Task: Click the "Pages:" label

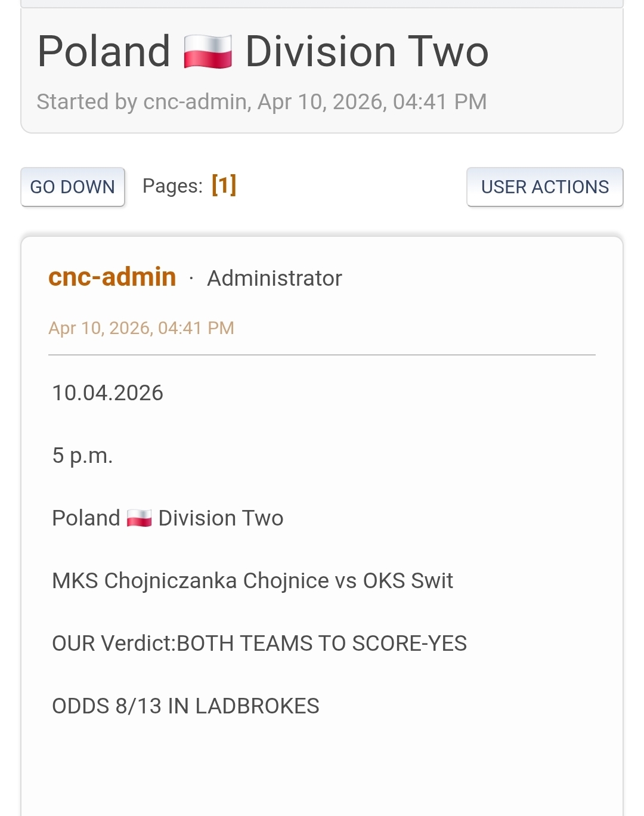Action: pyautogui.click(x=172, y=186)
